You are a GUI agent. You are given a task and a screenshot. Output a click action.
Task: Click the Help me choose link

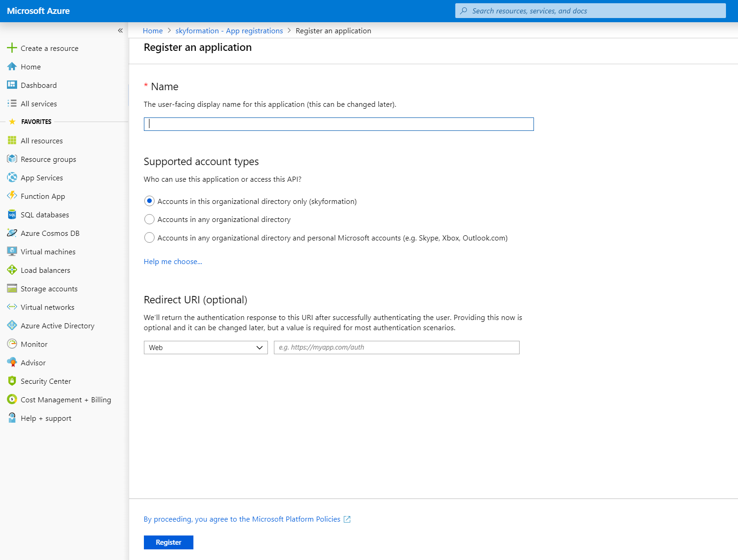[x=173, y=261]
